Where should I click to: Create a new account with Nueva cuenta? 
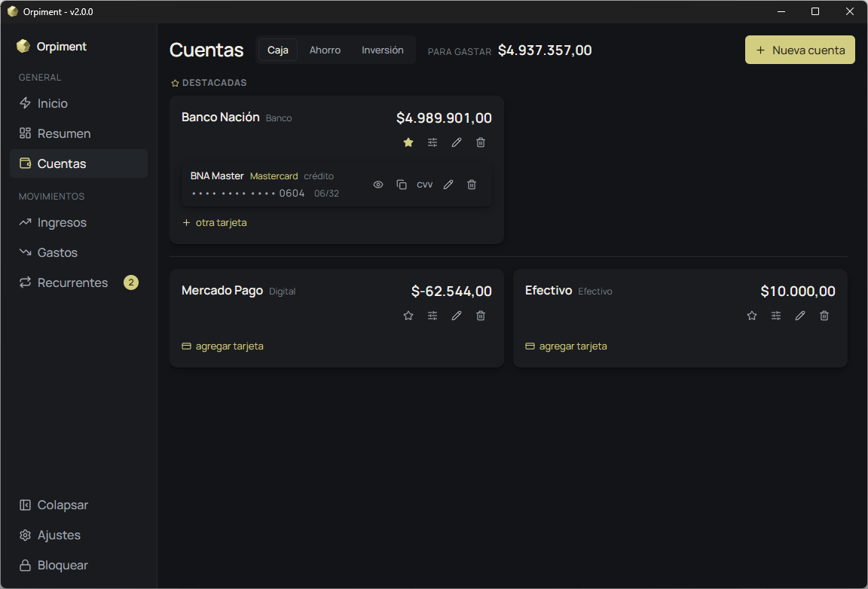[800, 50]
